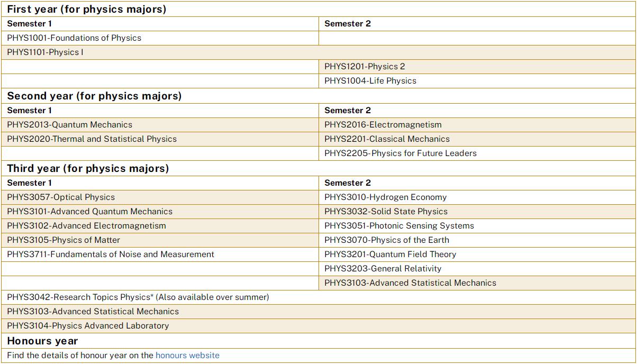Screen dimensions: 637x364
Task: Select PHYS3010-Hydrogen Economy course
Action: (x=386, y=197)
